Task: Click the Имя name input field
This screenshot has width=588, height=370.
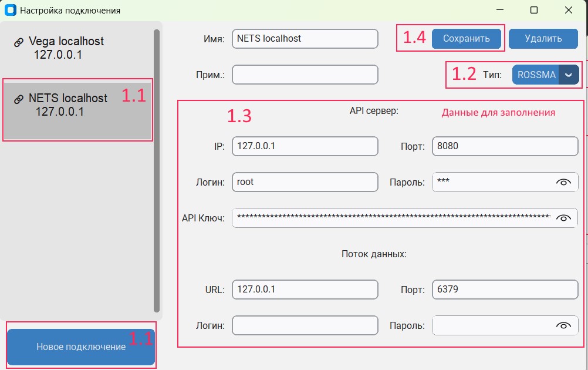Action: [305, 39]
